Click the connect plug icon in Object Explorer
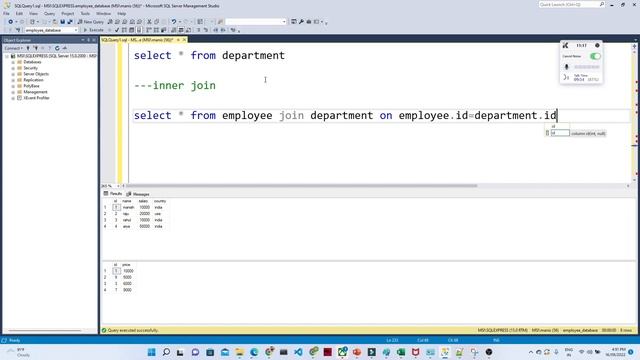The image size is (640, 360). tap(28, 48)
